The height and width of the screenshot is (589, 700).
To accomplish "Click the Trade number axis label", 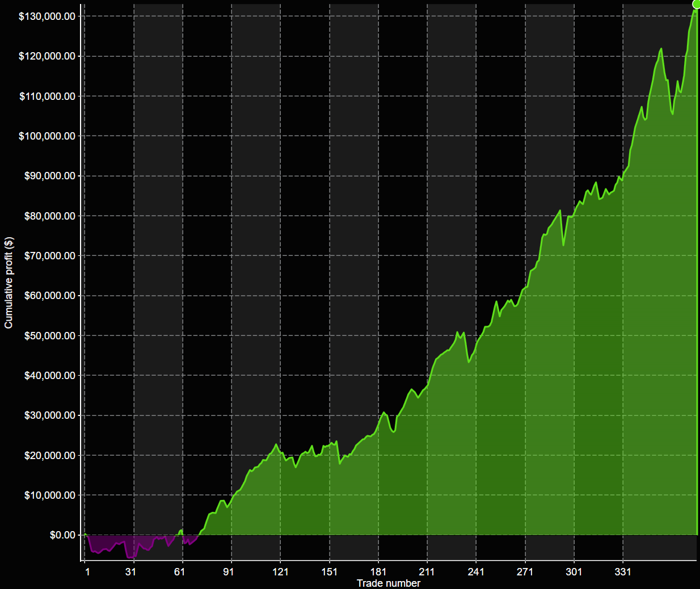I will tap(388, 583).
